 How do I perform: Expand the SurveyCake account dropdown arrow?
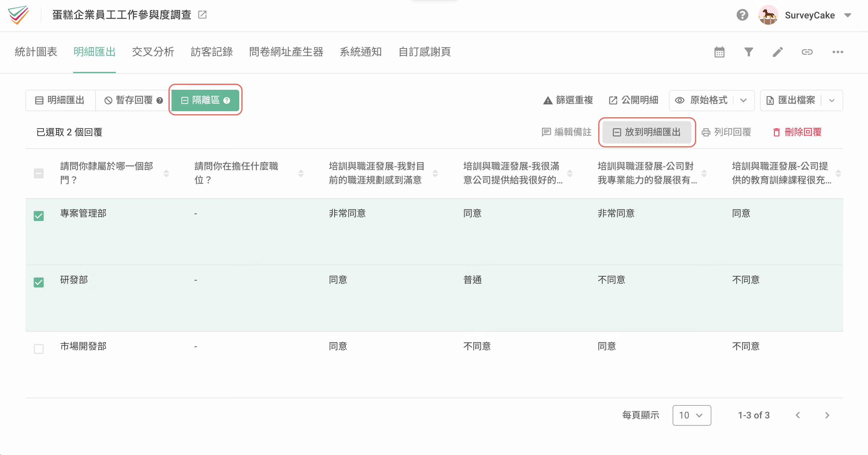click(848, 15)
